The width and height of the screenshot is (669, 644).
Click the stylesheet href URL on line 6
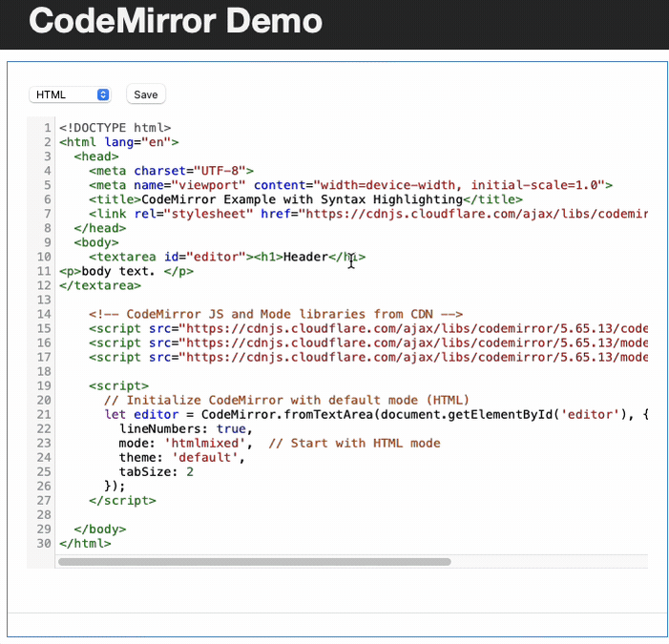click(x=472, y=214)
